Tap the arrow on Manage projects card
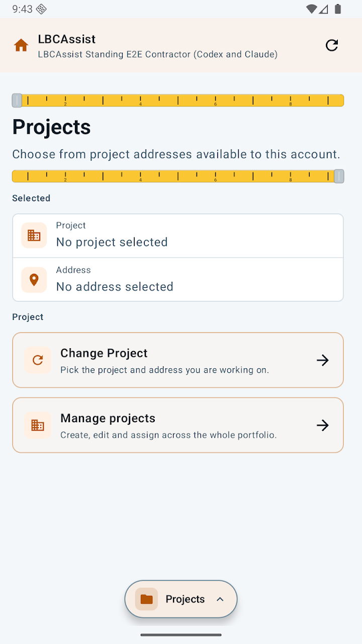 323,425
